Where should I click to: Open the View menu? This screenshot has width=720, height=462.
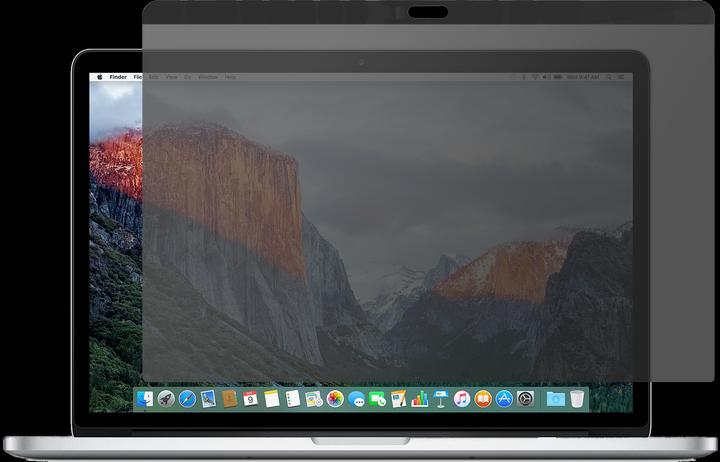tap(171, 77)
